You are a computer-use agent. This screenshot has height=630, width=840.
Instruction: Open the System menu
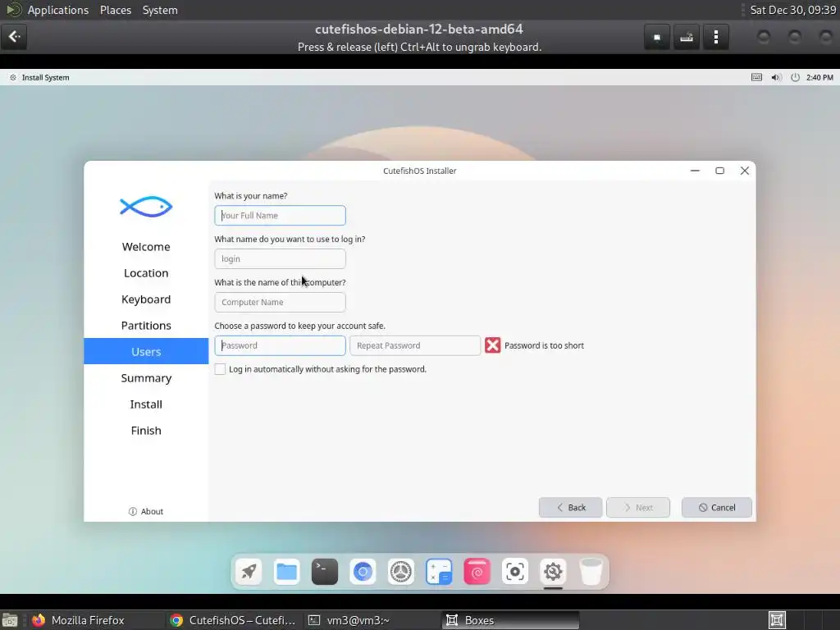point(160,10)
